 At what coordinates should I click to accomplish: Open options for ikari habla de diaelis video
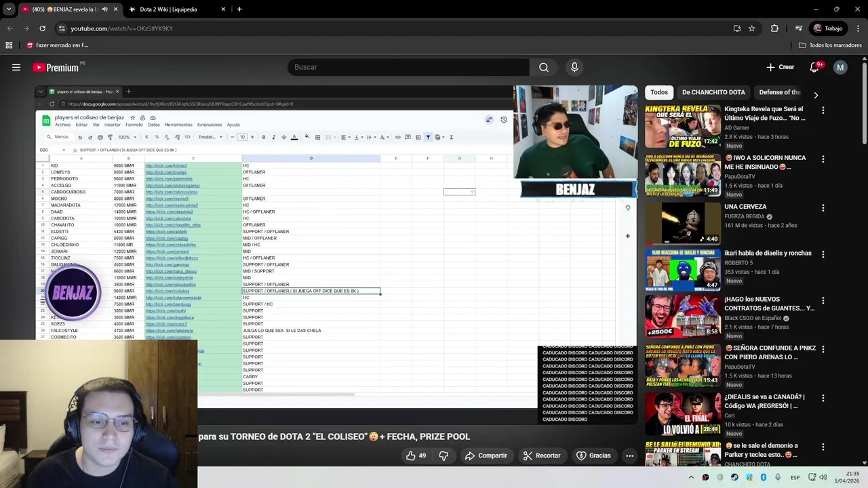(x=823, y=254)
